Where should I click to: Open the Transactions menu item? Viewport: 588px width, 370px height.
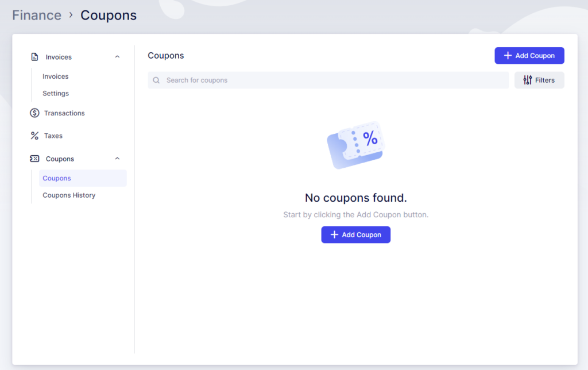pos(64,113)
